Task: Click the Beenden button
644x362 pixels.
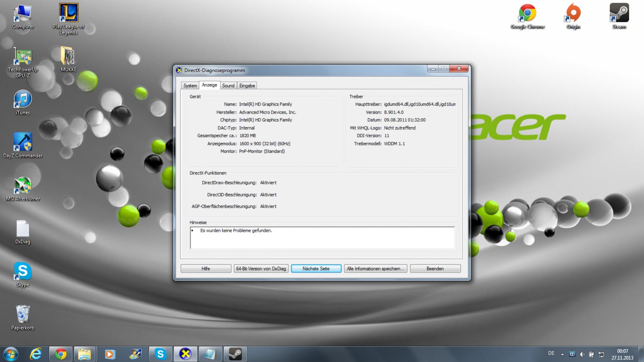Action: [x=435, y=269]
